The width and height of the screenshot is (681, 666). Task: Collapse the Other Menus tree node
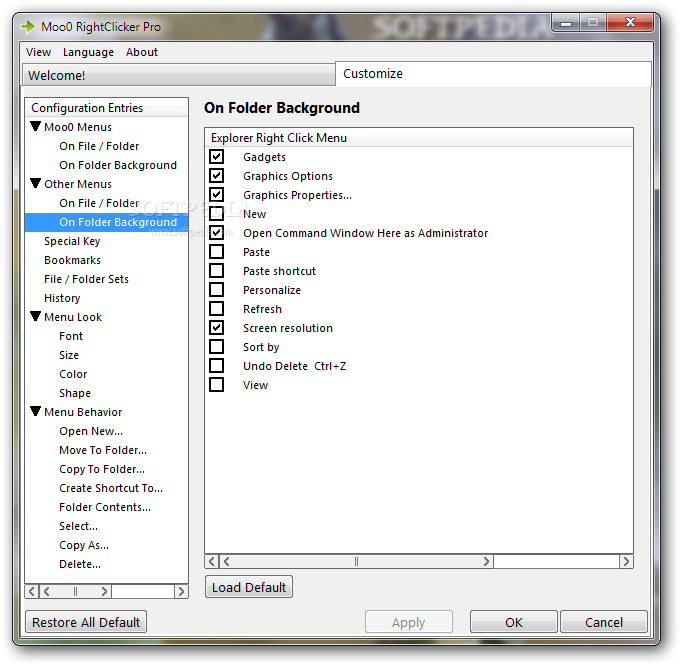(36, 183)
